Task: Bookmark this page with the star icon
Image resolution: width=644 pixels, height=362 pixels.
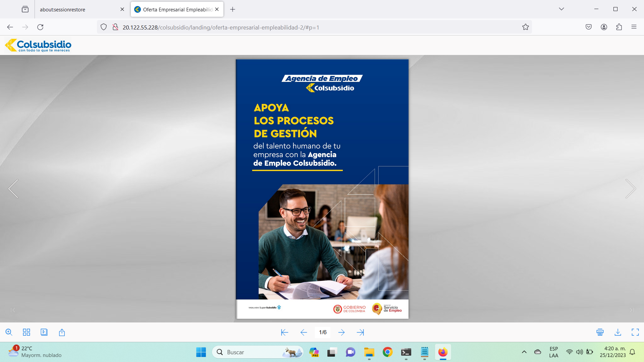Action: 525,27
